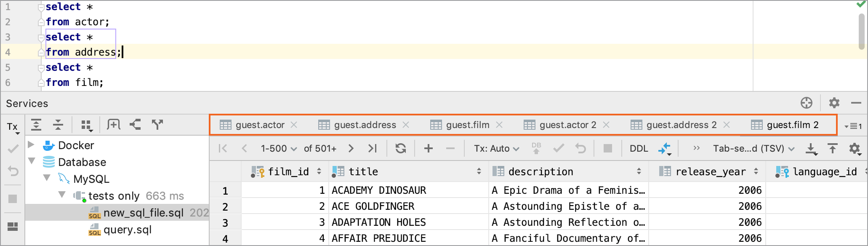The image size is (868, 246).
Task: Add a new row with plus icon
Action: coord(429,148)
